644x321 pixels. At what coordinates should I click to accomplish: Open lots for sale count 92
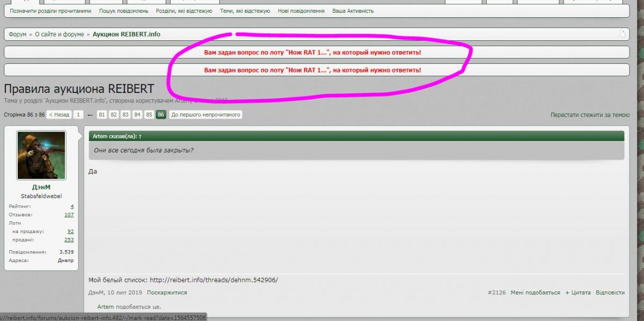click(71, 231)
